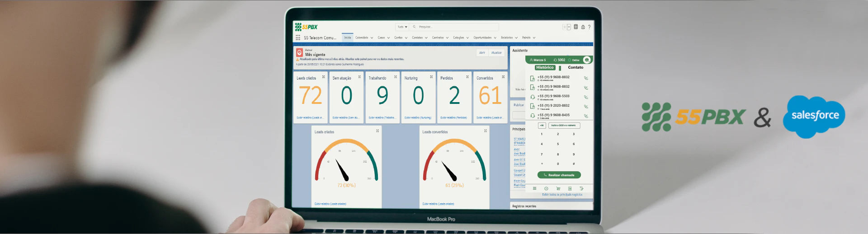Expand the Leads convertidos gauge chart

coord(486,131)
